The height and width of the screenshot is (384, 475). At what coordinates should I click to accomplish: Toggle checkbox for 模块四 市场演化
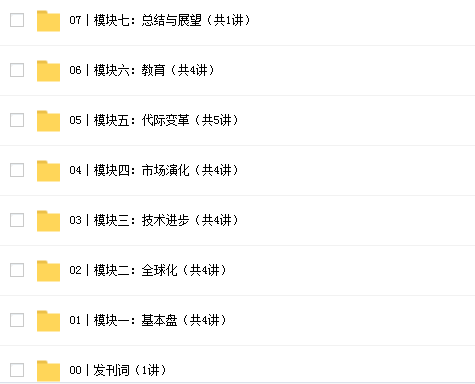(x=17, y=170)
